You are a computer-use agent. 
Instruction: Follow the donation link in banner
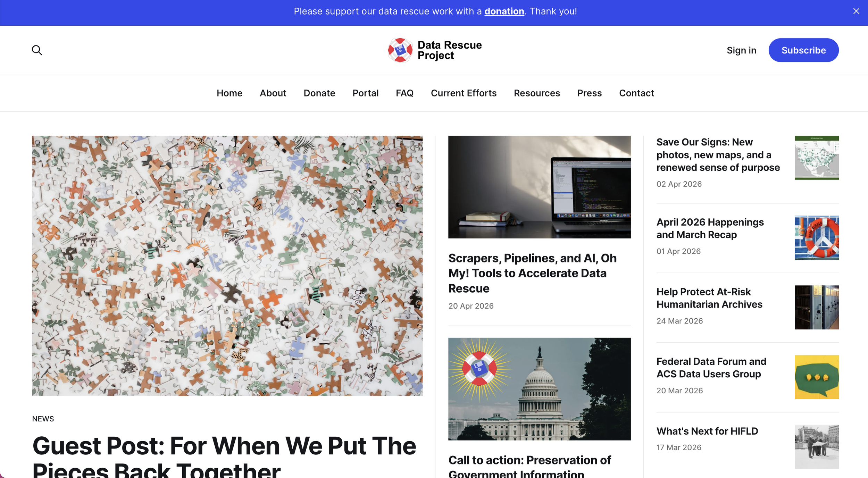(504, 11)
